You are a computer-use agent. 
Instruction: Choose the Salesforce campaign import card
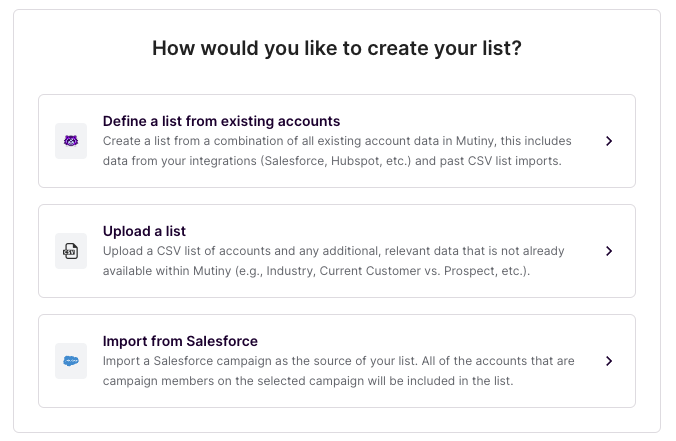337,361
